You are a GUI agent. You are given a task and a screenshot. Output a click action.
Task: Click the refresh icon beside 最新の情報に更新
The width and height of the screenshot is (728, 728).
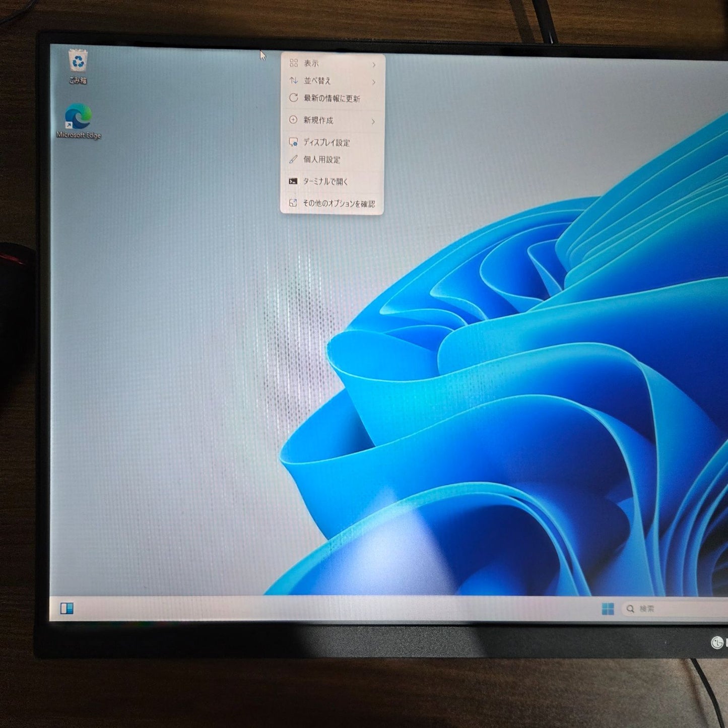pyautogui.click(x=293, y=98)
